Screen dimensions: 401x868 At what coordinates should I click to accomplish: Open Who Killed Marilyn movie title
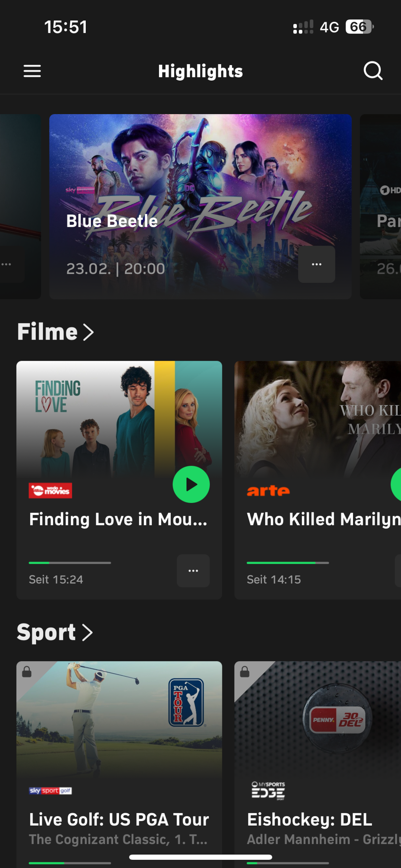(x=324, y=519)
